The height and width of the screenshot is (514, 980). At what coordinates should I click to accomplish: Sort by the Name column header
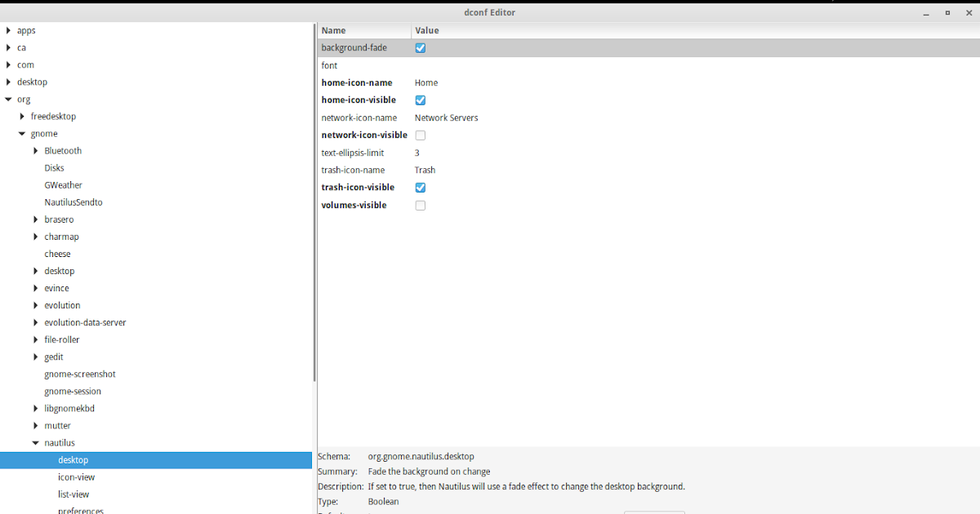364,30
